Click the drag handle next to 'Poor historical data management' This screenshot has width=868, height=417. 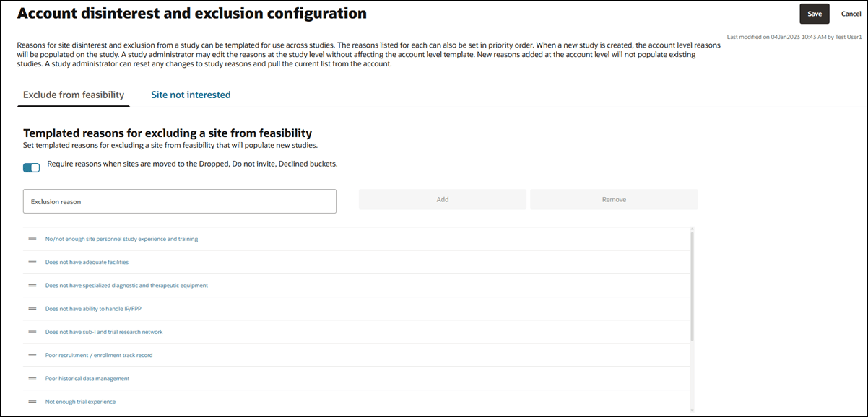point(32,378)
